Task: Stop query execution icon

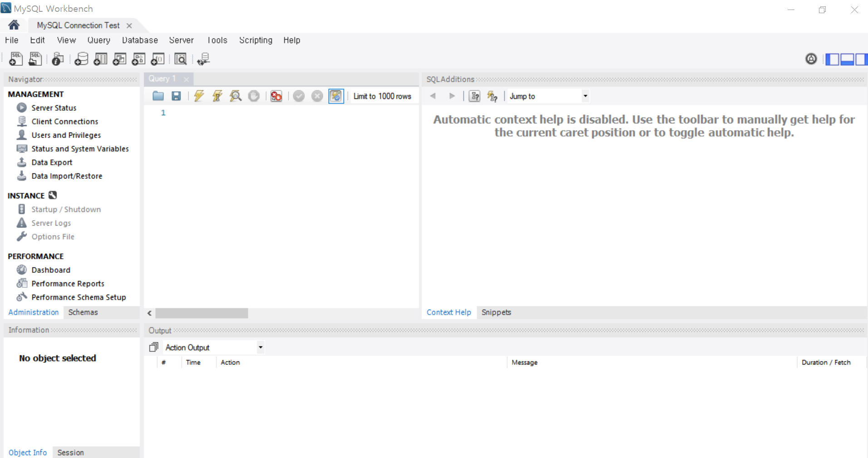Action: pyautogui.click(x=254, y=96)
